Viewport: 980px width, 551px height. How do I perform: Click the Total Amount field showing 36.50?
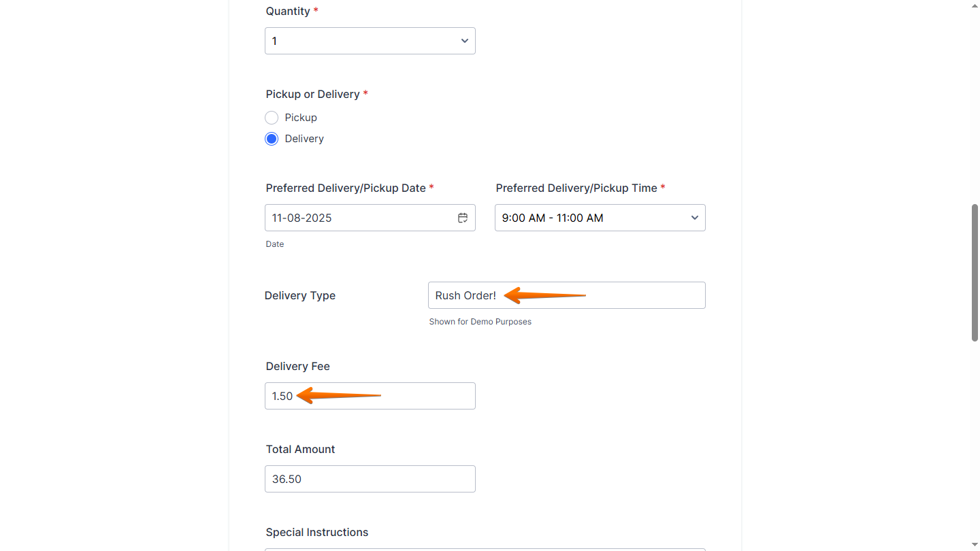(370, 479)
